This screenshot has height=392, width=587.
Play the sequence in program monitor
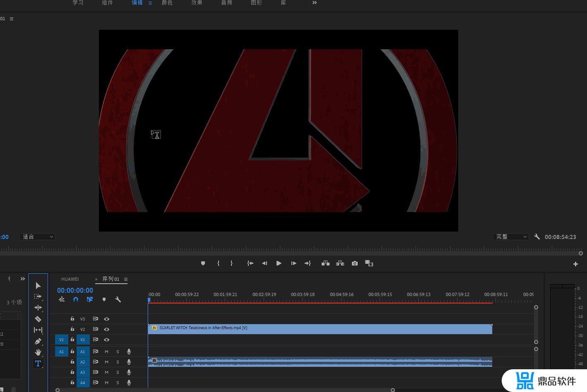(279, 263)
